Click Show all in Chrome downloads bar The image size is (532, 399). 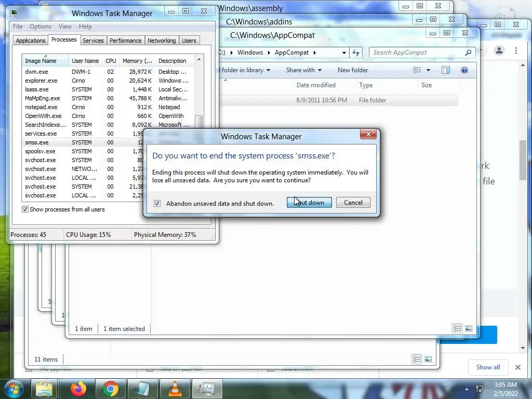pyautogui.click(x=488, y=367)
